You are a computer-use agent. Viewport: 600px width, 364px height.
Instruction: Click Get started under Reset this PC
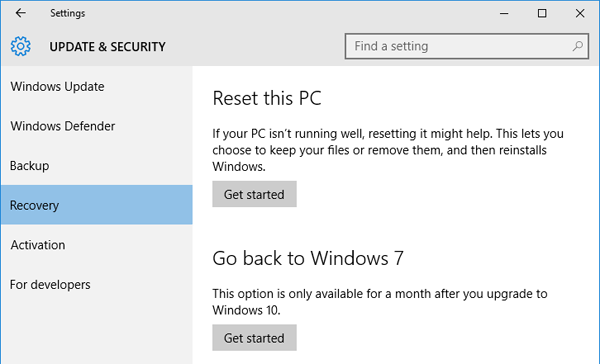pos(254,194)
